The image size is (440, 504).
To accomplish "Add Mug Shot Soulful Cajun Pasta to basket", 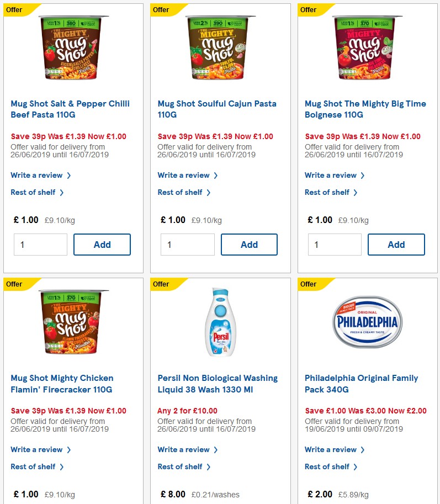I will [x=249, y=245].
